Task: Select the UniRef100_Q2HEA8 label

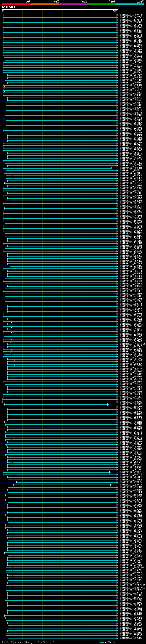Action: (x=131, y=522)
